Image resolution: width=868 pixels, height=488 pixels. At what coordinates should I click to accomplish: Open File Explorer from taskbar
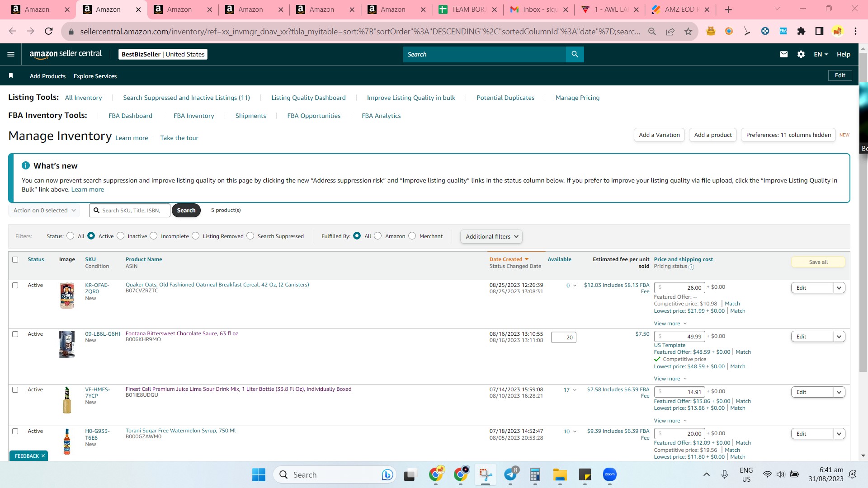(560, 475)
